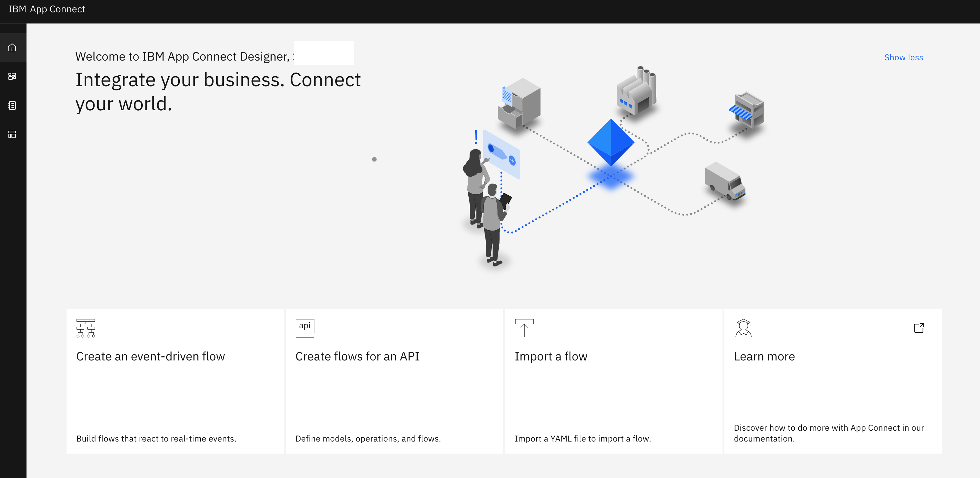This screenshot has height=478, width=980.
Task: Open the Dashboard icon in sidebar
Action: pos(12,77)
